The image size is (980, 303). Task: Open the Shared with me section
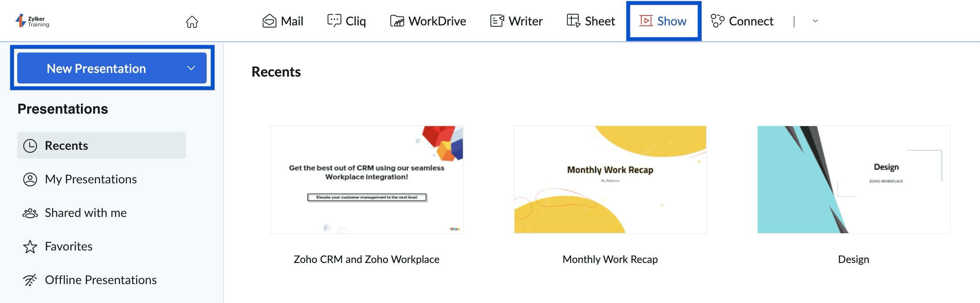85,213
